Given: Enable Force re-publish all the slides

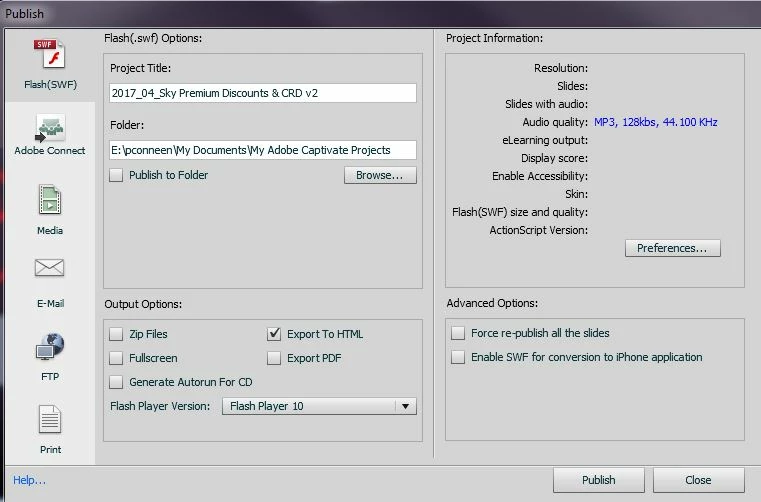Looking at the screenshot, I should point(458,333).
